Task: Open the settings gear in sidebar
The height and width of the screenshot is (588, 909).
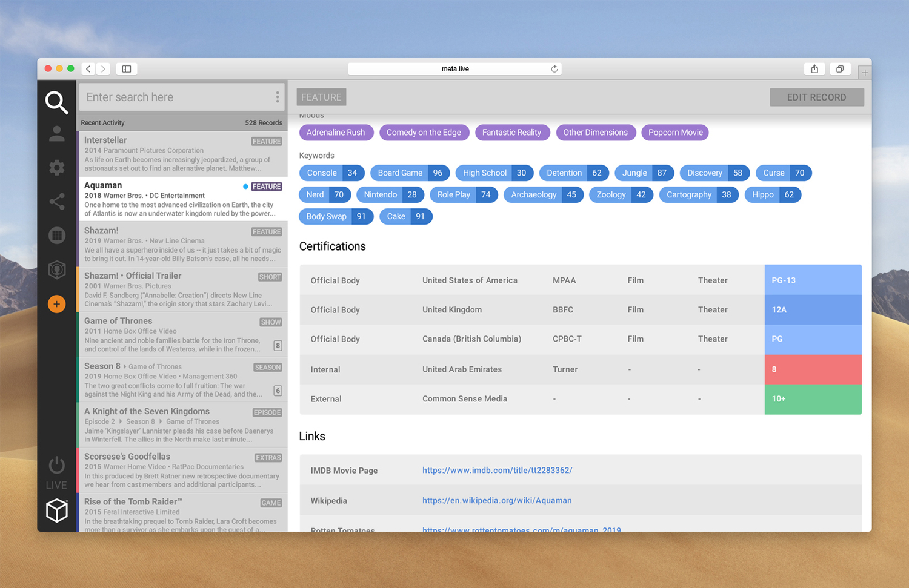Action: point(56,168)
